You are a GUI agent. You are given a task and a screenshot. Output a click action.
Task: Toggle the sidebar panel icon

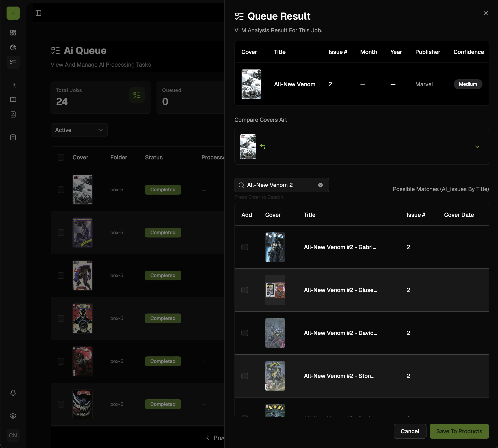point(38,13)
